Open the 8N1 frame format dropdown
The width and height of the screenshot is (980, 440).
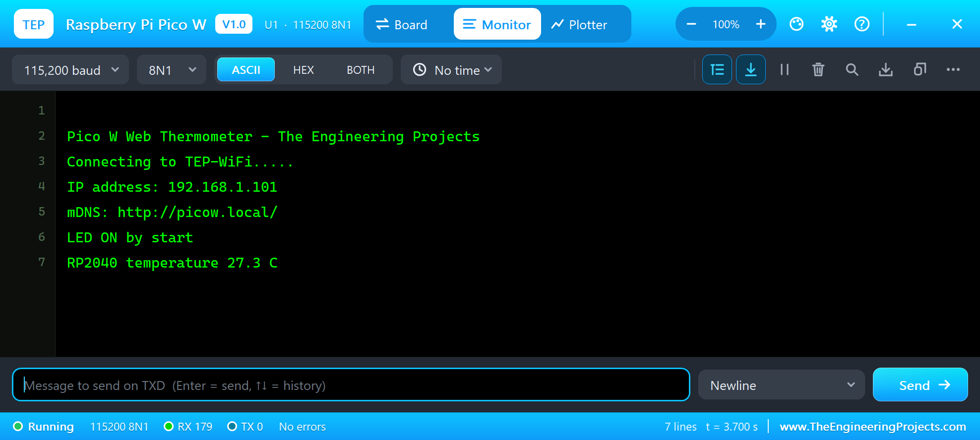(x=172, y=70)
